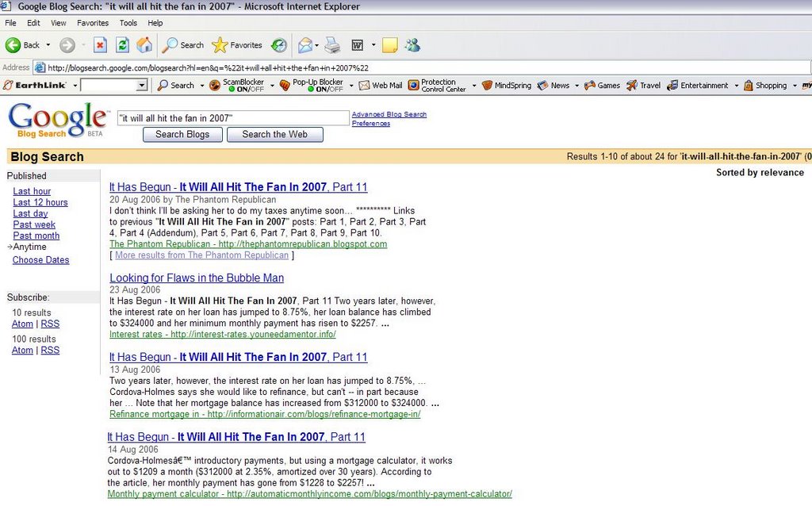Open Advanced Blog Search link
The width and height of the screenshot is (812, 506).
click(389, 114)
